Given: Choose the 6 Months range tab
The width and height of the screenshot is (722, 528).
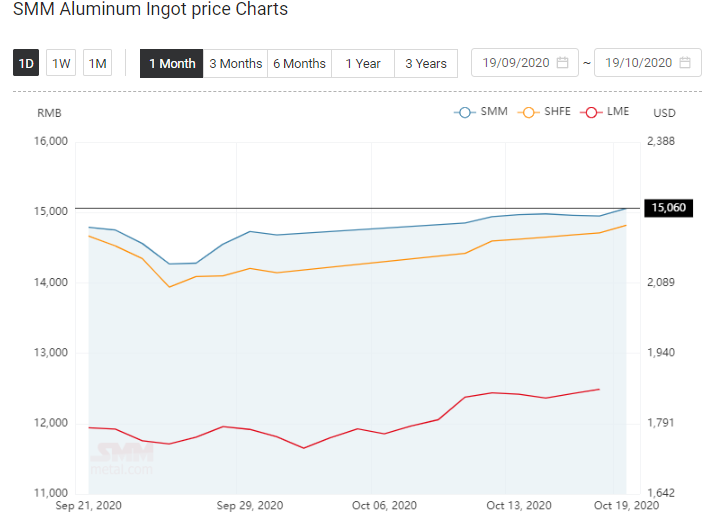Looking at the screenshot, I should 299,63.
